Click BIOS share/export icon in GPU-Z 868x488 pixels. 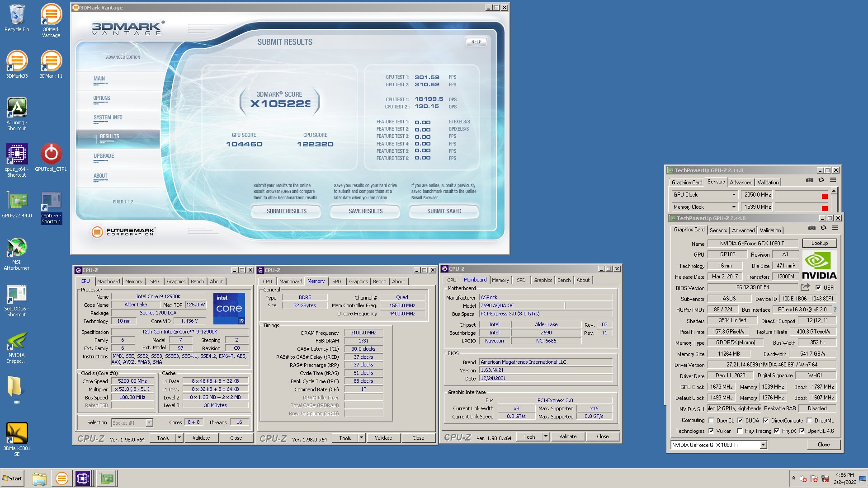coord(805,287)
